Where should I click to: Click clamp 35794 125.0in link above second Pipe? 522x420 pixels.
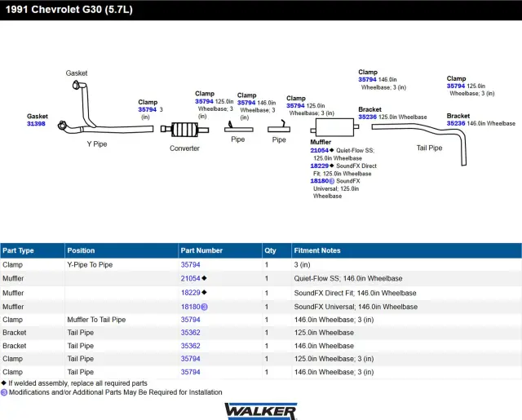[x=295, y=106]
